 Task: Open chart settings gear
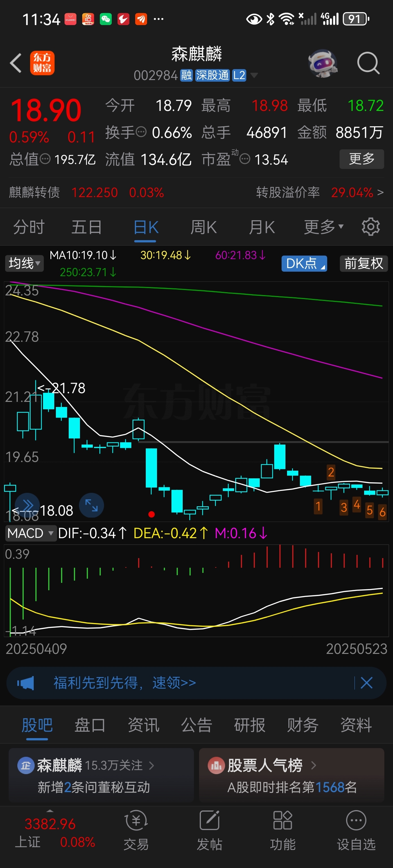(x=371, y=227)
